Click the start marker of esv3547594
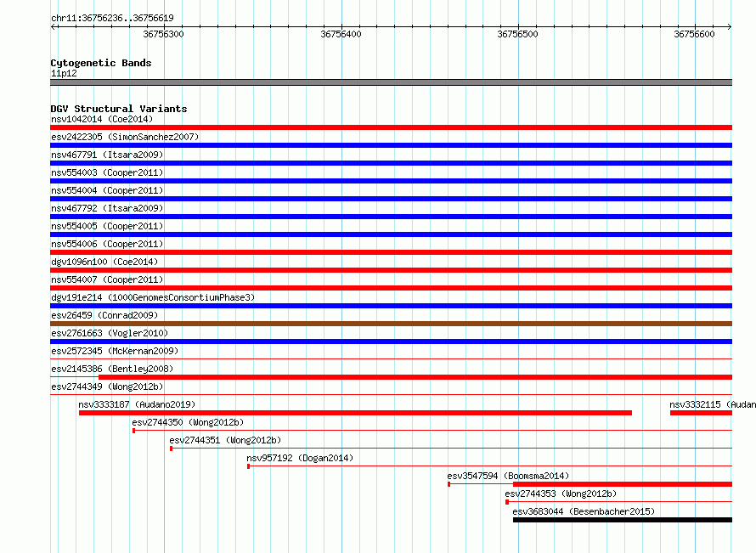Viewport: 756px width, 553px height. pyautogui.click(x=449, y=484)
